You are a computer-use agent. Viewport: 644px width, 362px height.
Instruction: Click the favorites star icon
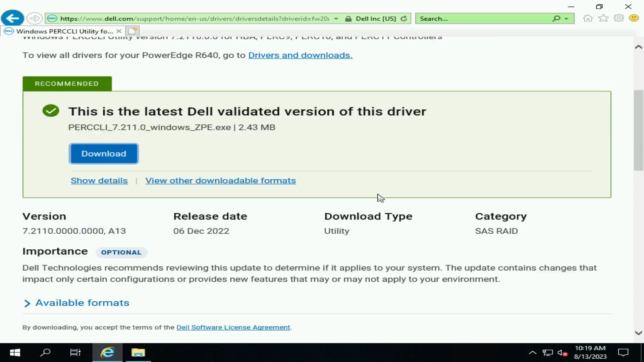pyautogui.click(x=603, y=18)
